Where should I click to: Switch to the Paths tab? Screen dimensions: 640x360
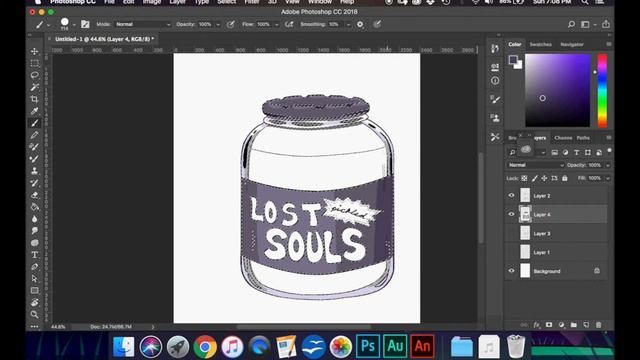click(x=583, y=138)
